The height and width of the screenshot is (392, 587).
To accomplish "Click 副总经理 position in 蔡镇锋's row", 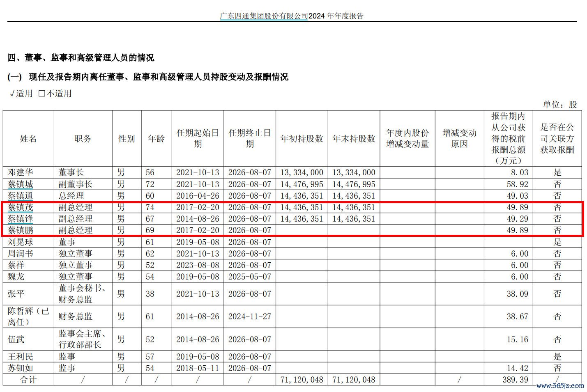I will tap(76, 219).
